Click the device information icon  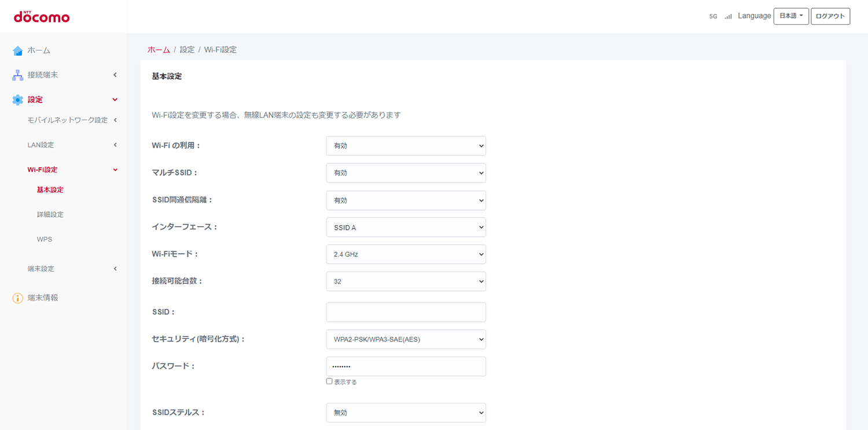coord(18,298)
